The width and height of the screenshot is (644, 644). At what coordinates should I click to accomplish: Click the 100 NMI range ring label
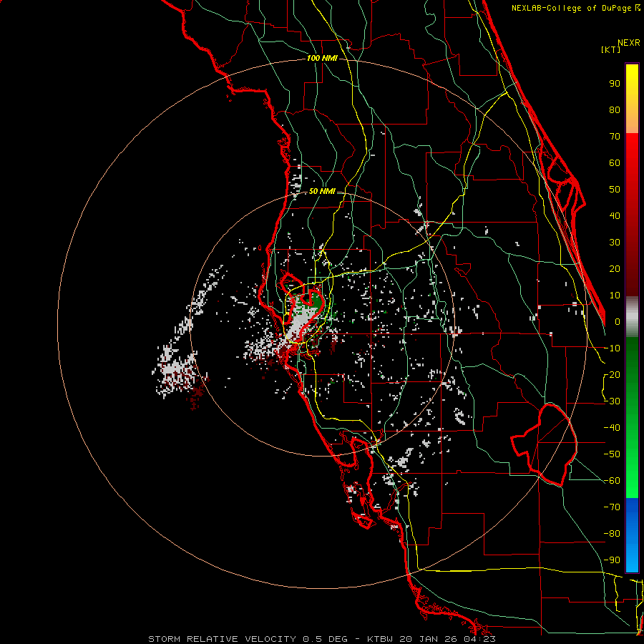322,59
